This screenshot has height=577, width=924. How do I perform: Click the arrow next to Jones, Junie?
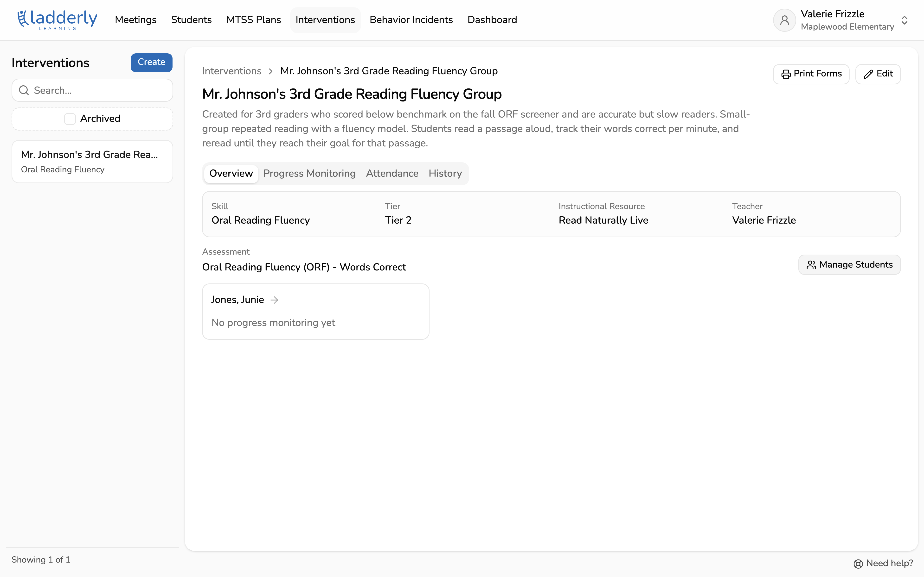click(x=274, y=300)
